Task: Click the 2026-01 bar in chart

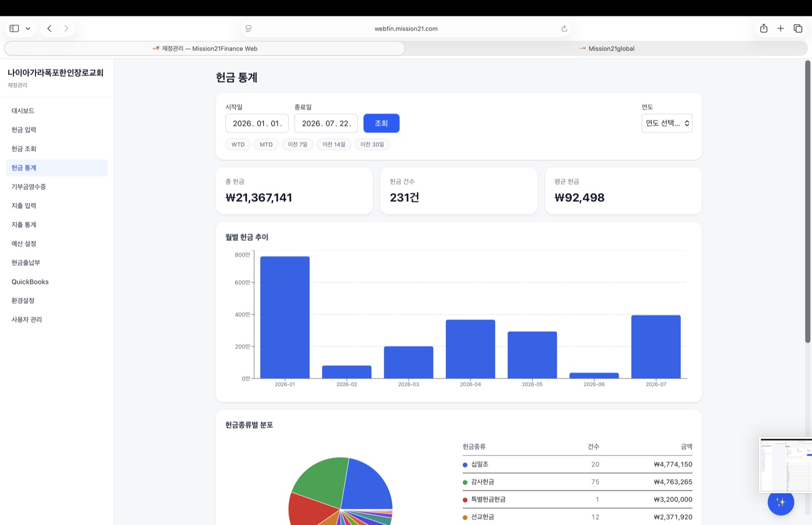Action: (x=285, y=318)
